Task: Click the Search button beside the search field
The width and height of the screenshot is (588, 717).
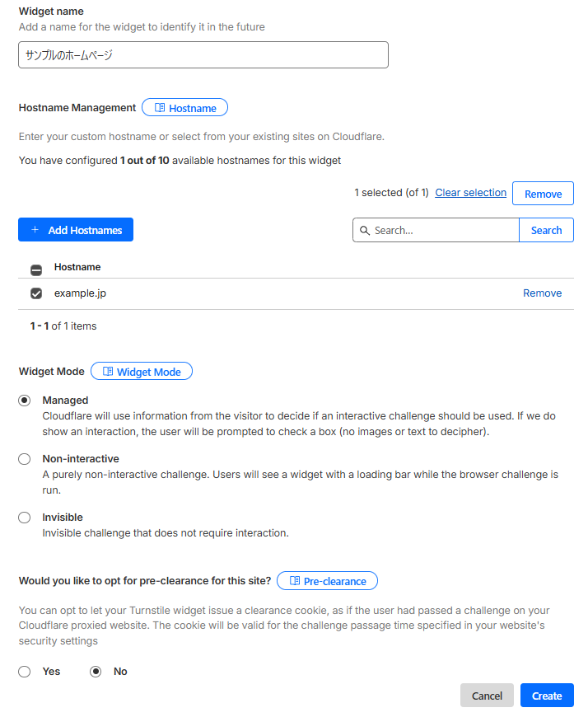Action: click(546, 231)
